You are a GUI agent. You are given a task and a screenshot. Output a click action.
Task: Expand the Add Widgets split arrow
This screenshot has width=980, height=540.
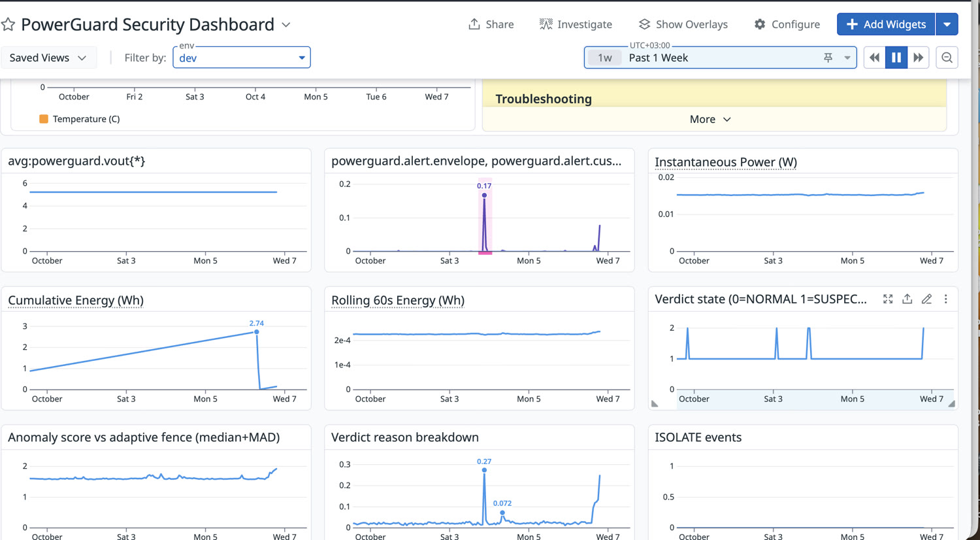947,24
